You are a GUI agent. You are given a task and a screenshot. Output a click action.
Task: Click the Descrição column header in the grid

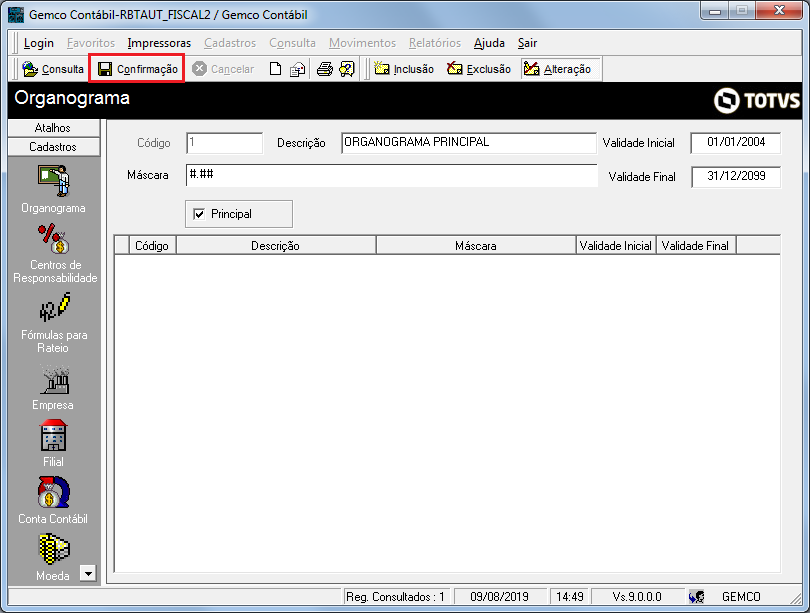tap(276, 245)
